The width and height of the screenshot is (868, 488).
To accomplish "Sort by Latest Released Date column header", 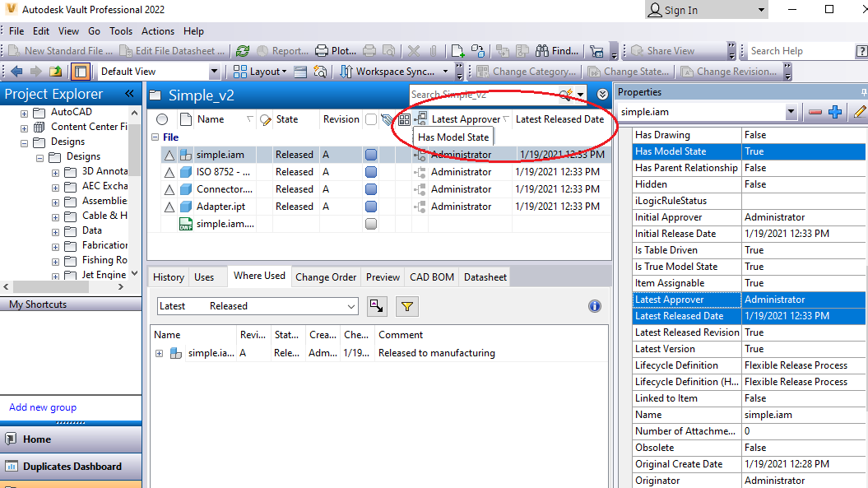I will click(559, 119).
